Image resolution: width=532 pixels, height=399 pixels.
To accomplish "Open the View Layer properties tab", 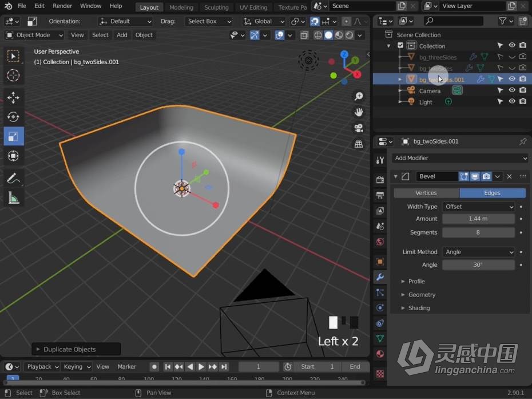I will (x=380, y=211).
